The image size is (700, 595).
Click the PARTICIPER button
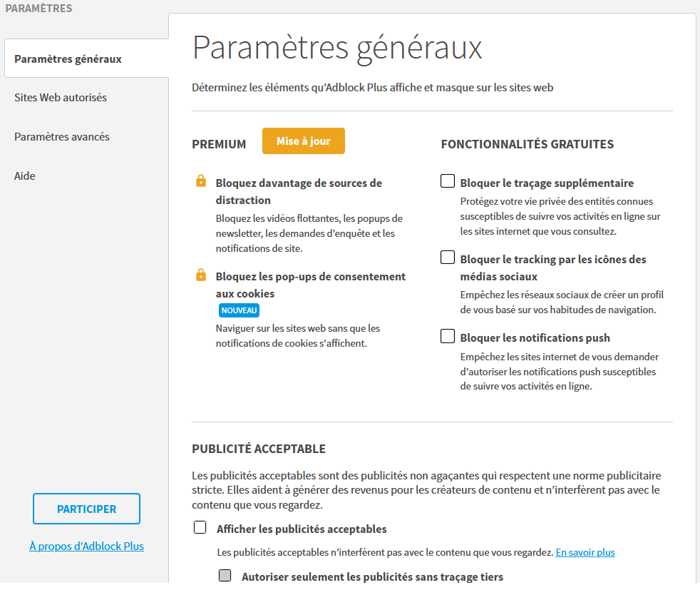pyautogui.click(x=86, y=509)
